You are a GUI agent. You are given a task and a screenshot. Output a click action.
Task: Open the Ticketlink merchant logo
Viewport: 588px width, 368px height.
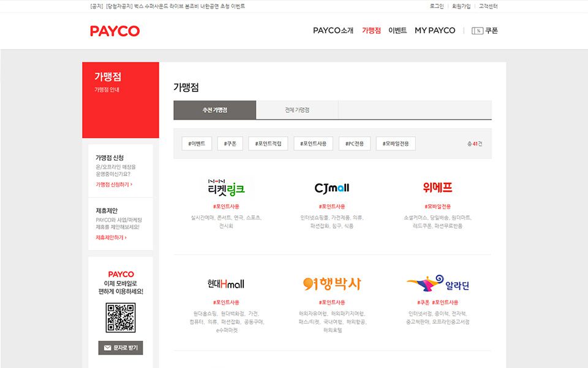click(227, 188)
